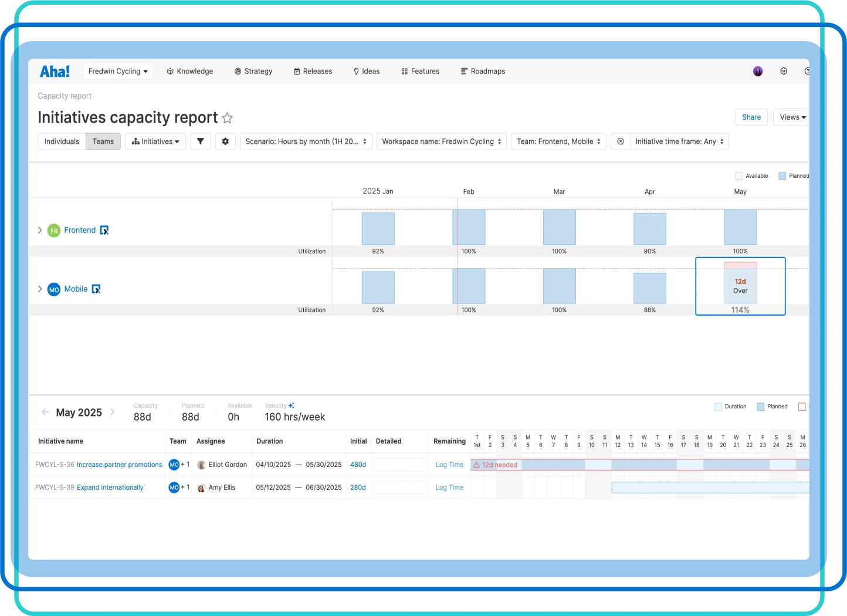Select Mobile March capacity bar
The height and width of the screenshot is (616, 847).
[x=560, y=286]
